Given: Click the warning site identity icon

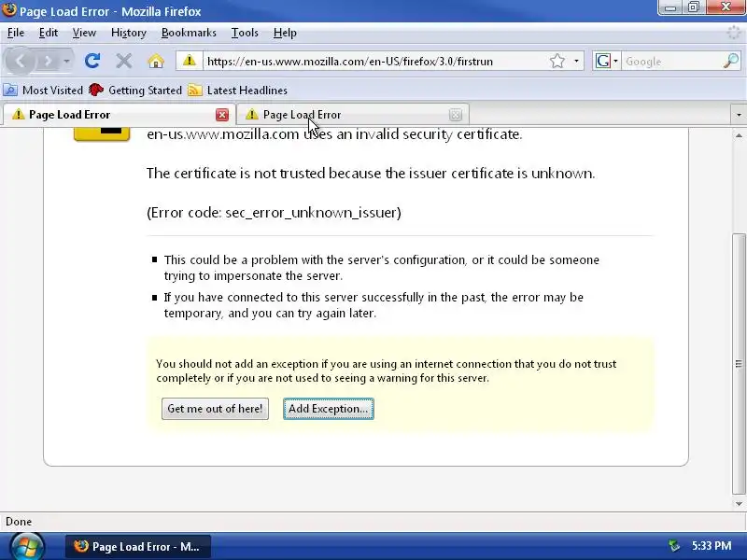Looking at the screenshot, I should (x=190, y=61).
